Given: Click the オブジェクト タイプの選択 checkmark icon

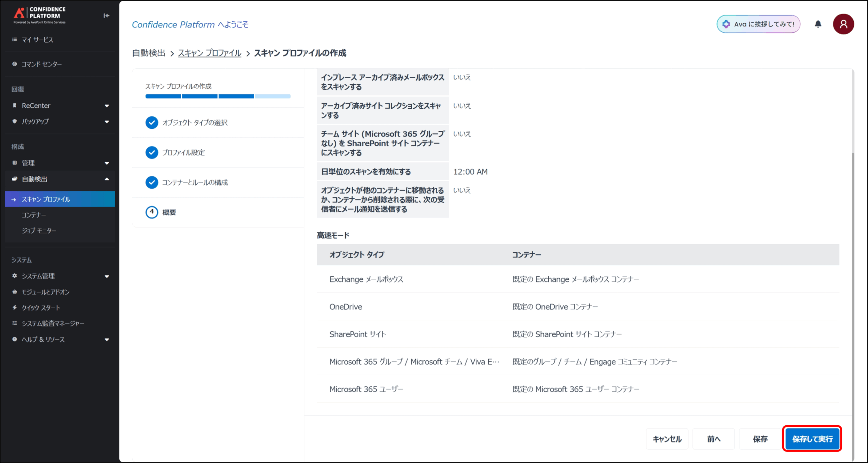Looking at the screenshot, I should point(152,123).
